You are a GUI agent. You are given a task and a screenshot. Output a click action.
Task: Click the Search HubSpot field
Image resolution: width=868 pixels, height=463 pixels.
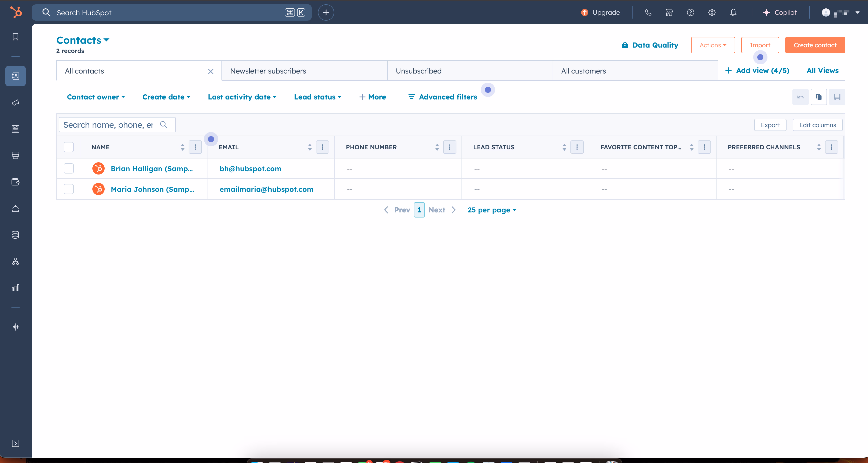coord(172,12)
